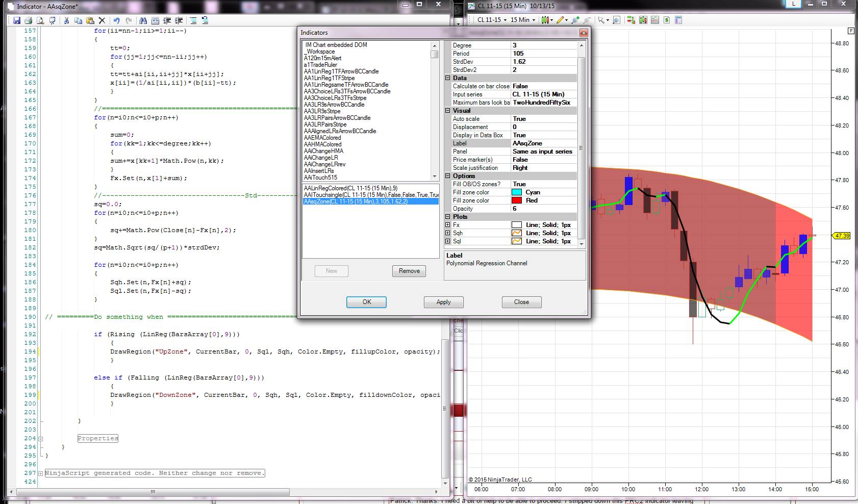This screenshot has width=858, height=504.
Task: Collapse the Visual property category
Action: (x=448, y=111)
